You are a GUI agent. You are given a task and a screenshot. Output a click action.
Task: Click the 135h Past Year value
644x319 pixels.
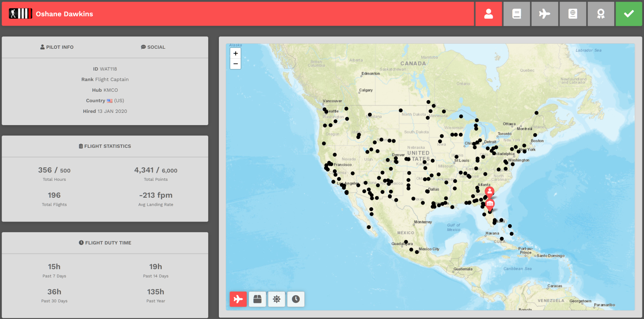pos(156,292)
